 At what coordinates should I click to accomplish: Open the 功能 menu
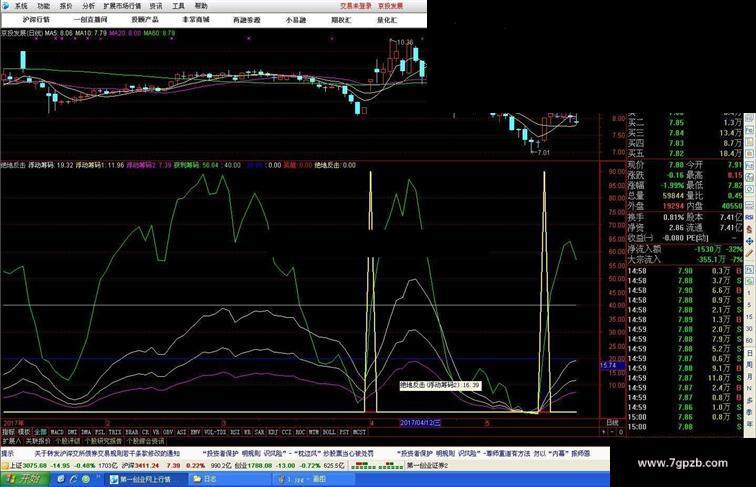(x=44, y=6)
